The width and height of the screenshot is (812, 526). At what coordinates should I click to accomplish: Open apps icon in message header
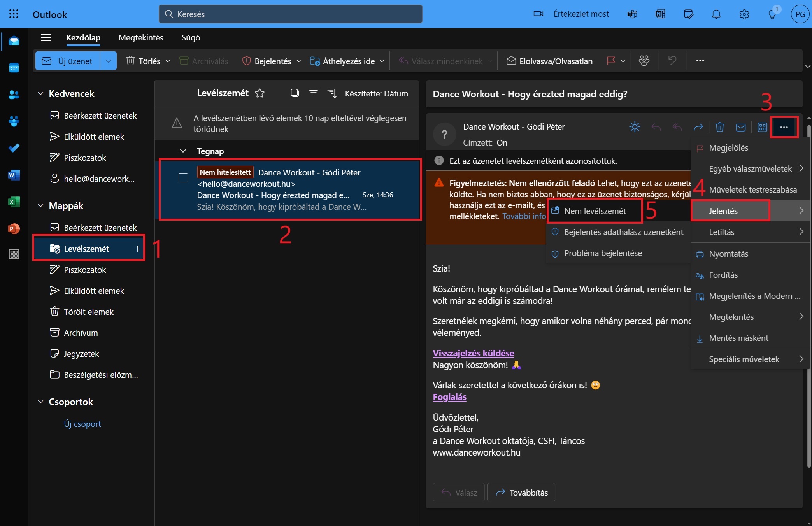coord(762,127)
